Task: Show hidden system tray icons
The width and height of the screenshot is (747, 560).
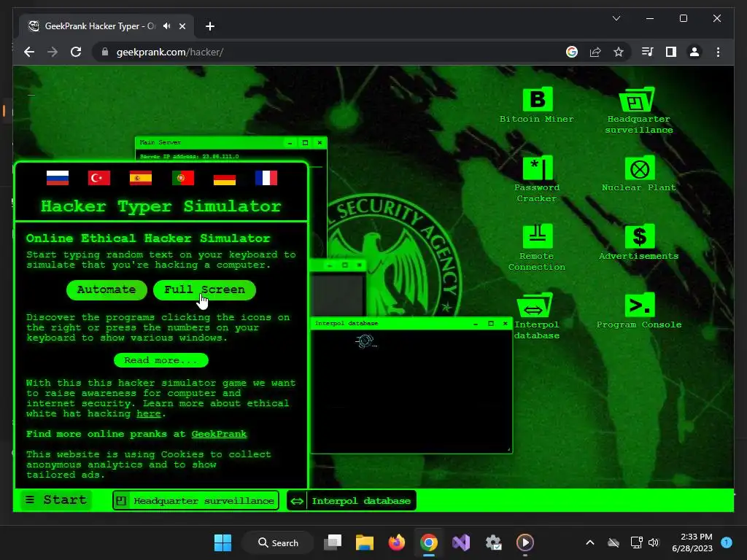Action: (x=589, y=542)
